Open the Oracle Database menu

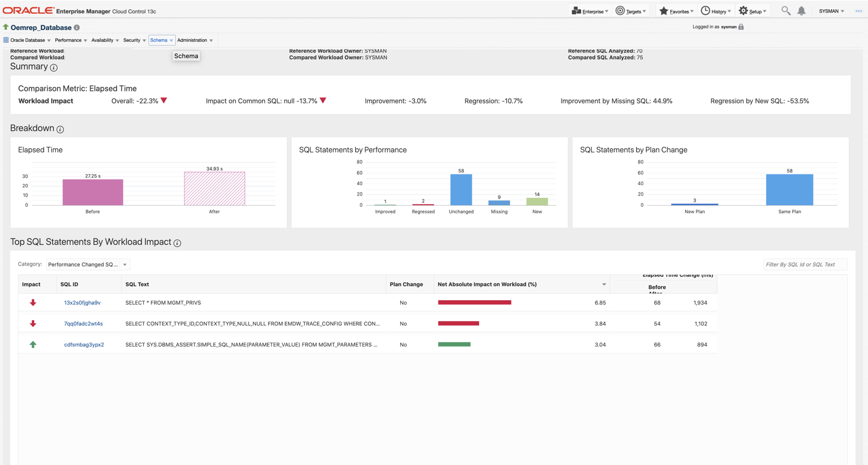(x=27, y=40)
